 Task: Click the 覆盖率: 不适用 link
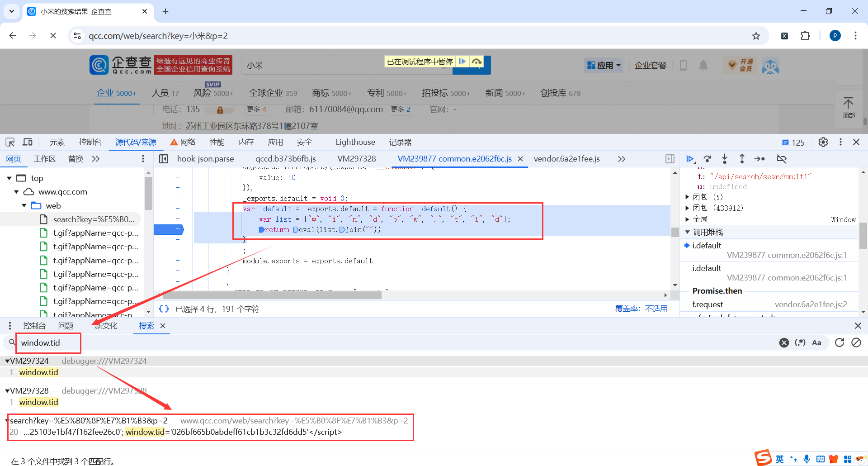pos(641,309)
